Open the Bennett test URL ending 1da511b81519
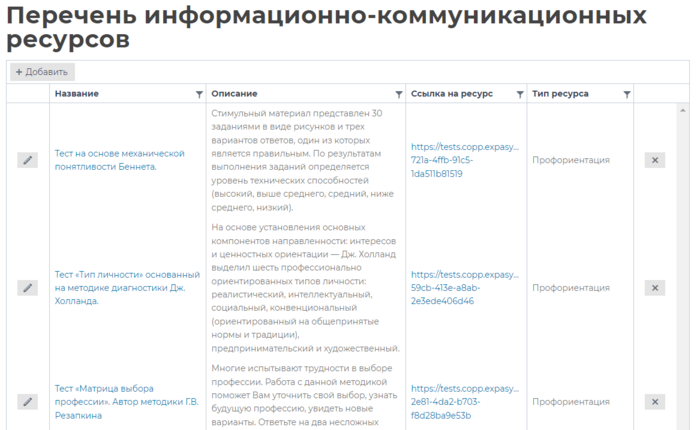 [x=465, y=160]
